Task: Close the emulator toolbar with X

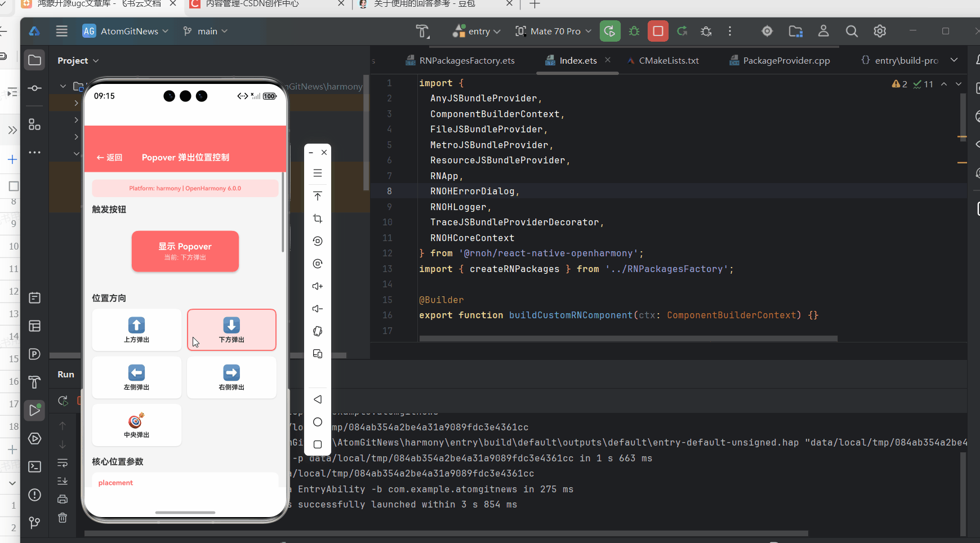Action: pos(324,152)
